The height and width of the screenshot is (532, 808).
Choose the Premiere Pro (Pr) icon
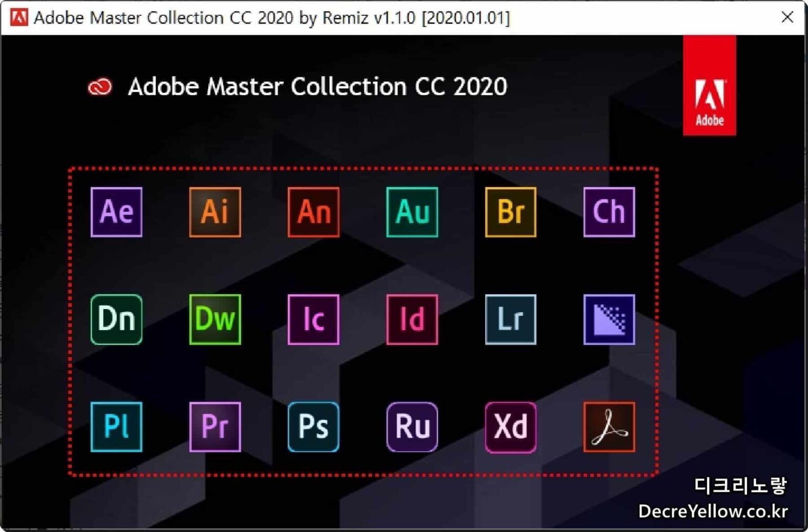[215, 427]
